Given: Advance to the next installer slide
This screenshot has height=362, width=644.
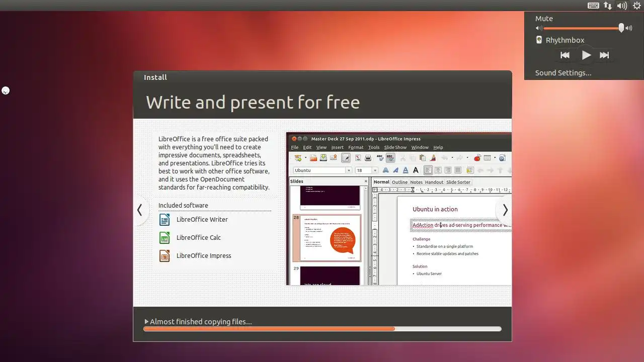Looking at the screenshot, I should (x=505, y=210).
